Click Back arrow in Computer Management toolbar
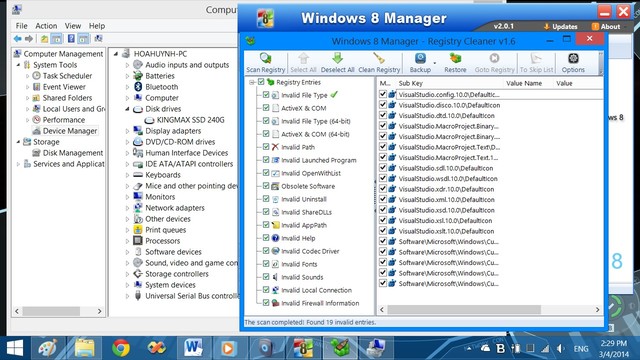The height and width of the screenshot is (360, 640). coord(18,39)
